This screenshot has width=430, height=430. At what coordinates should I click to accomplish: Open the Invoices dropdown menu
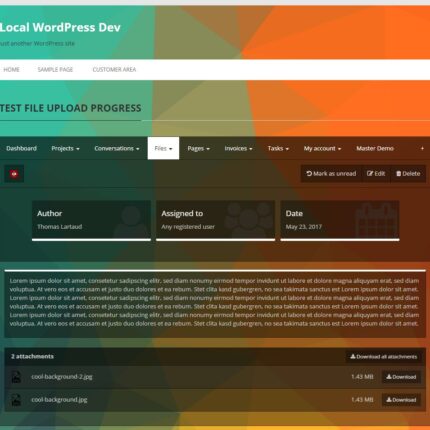click(238, 148)
